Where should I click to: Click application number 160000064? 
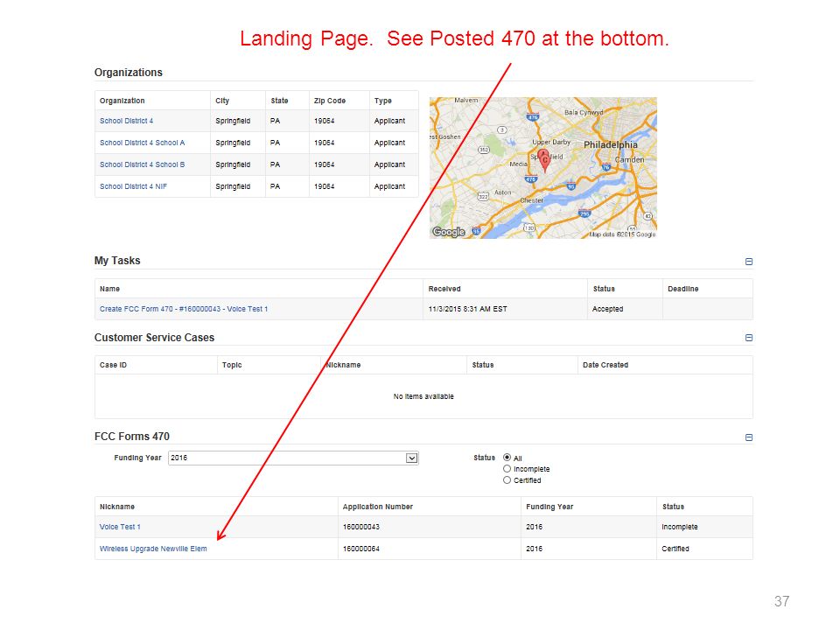[361, 549]
